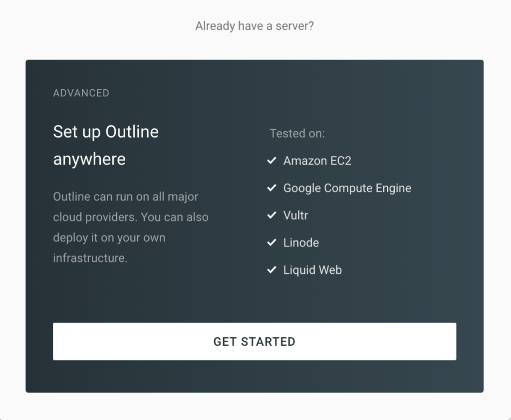
Task: Select the checkmark icon beside Vultr
Action: [271, 215]
